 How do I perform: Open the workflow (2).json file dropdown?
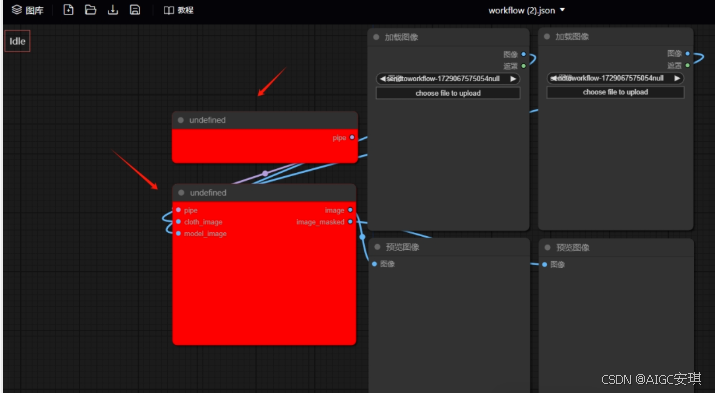[x=527, y=10]
